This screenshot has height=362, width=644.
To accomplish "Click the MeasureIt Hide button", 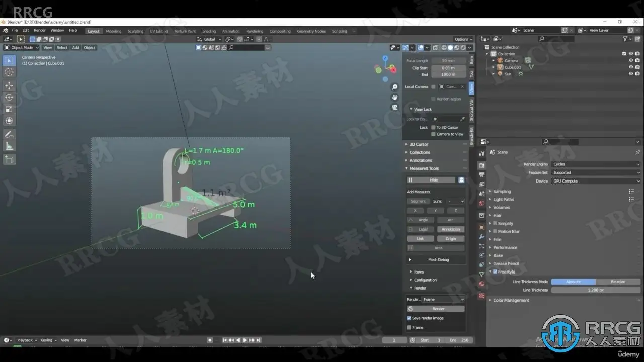I will 431,180.
